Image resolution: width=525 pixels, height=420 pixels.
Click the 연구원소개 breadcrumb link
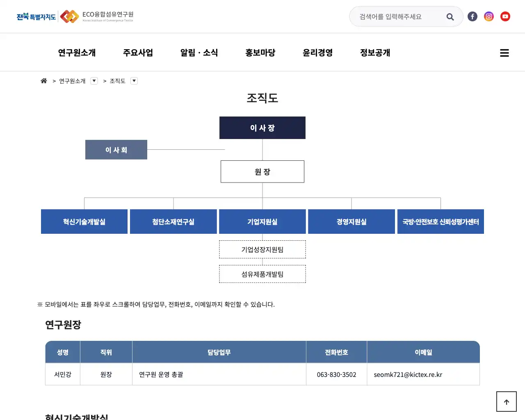[72, 81]
